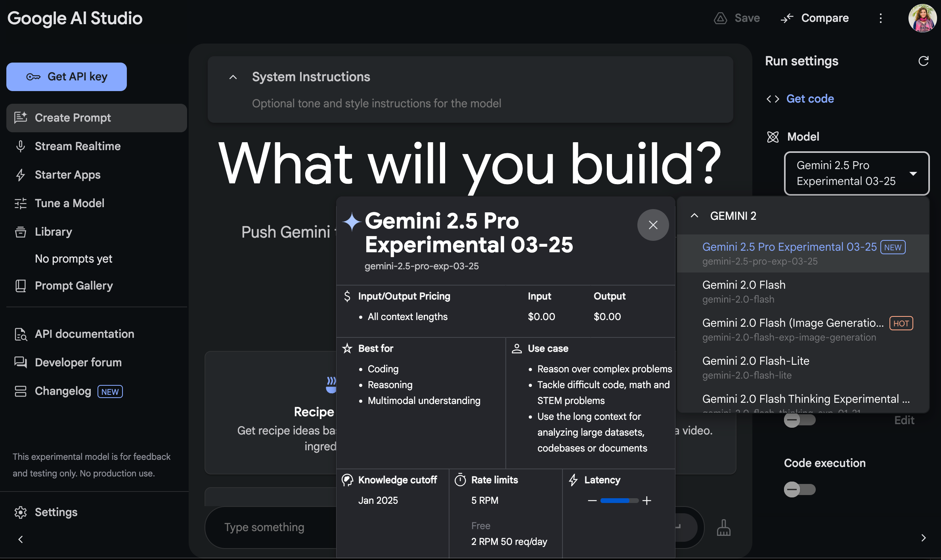Click the Developer forum chat icon

pos(21,363)
